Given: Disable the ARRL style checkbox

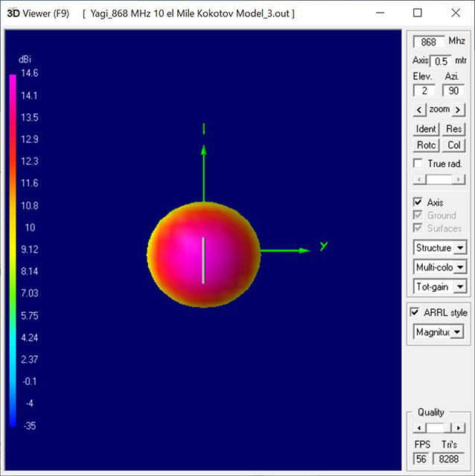Looking at the screenshot, I should coord(415,312).
